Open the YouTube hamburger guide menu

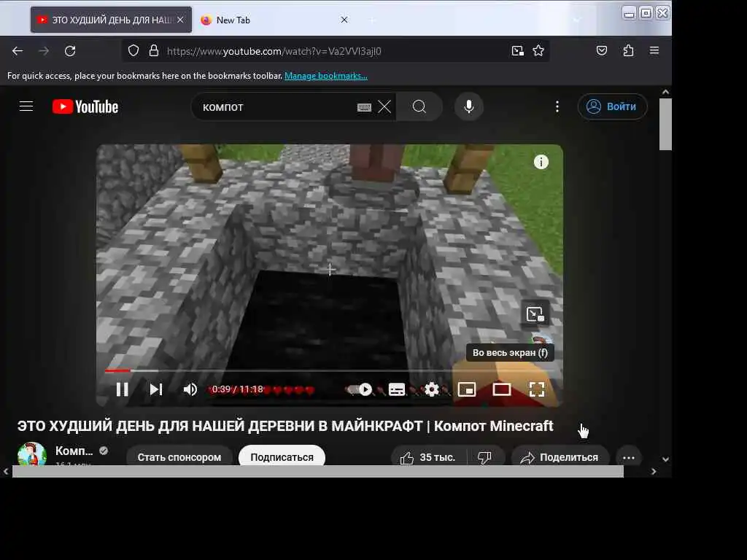(26, 106)
